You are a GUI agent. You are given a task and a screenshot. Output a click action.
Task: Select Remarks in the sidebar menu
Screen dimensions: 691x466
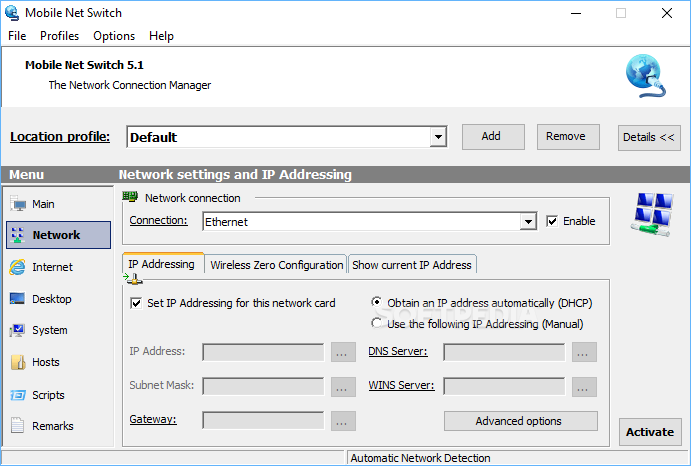pos(58,426)
